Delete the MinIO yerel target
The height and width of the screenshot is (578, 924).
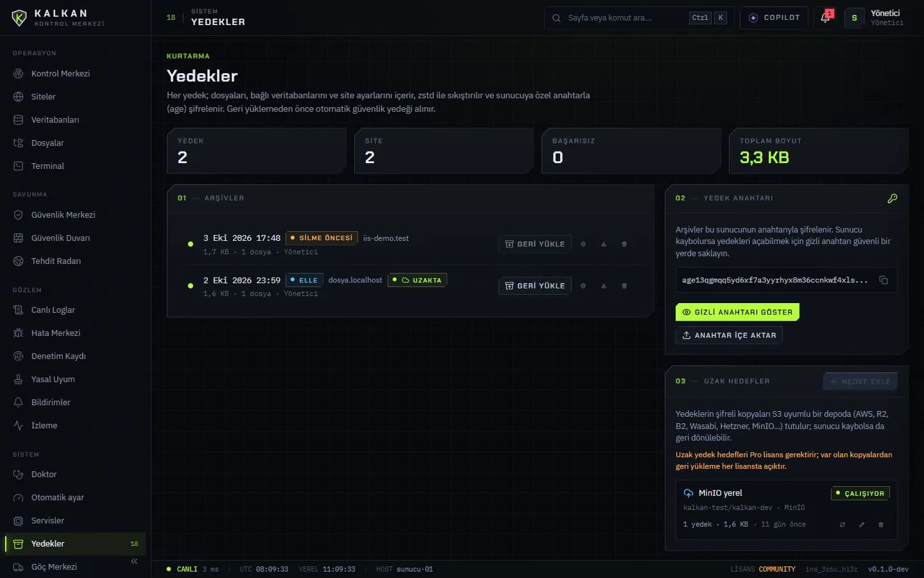[881, 525]
